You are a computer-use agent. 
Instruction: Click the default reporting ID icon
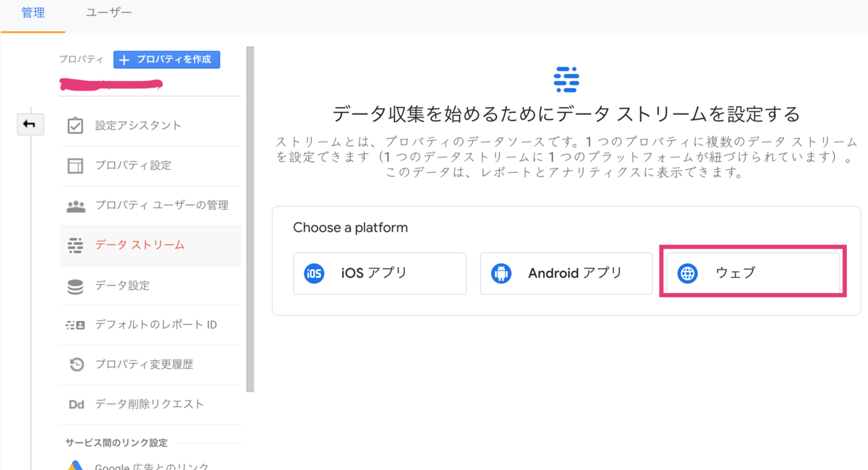75,325
